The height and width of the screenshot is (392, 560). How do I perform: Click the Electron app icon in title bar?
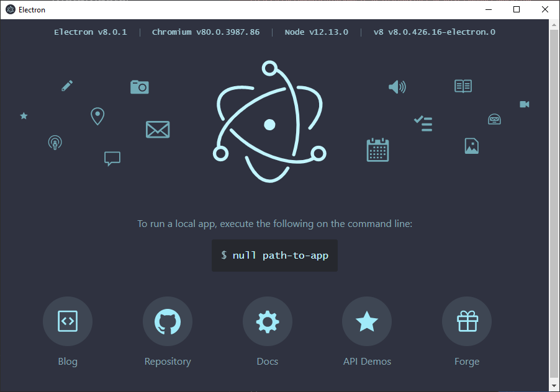[11, 10]
